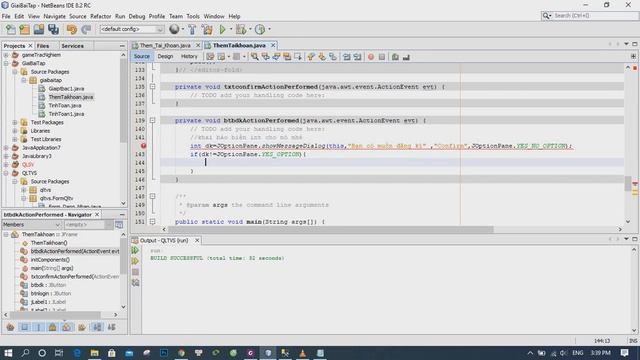
Task: Click the Shift Line Left icon
Action: 347,57
